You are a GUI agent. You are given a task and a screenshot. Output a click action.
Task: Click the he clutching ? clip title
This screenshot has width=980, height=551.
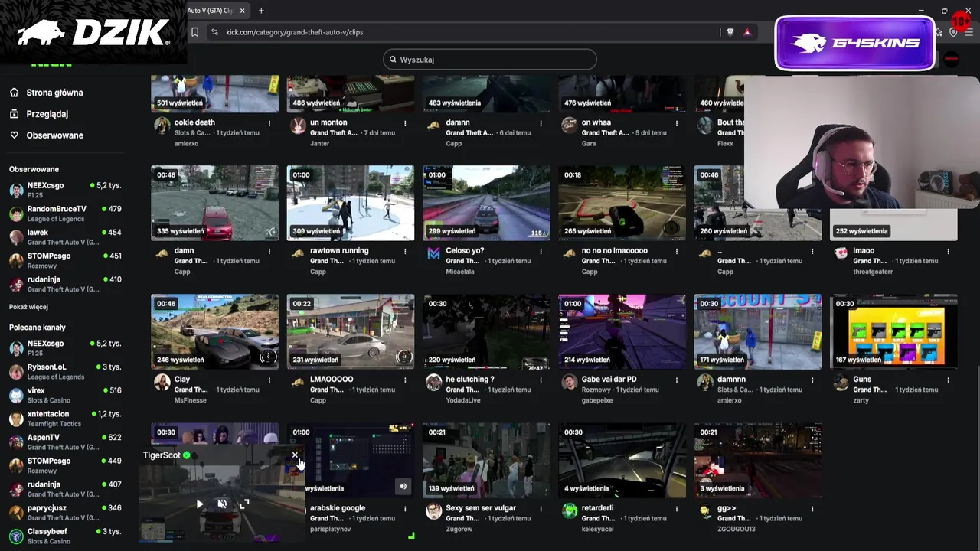(470, 380)
